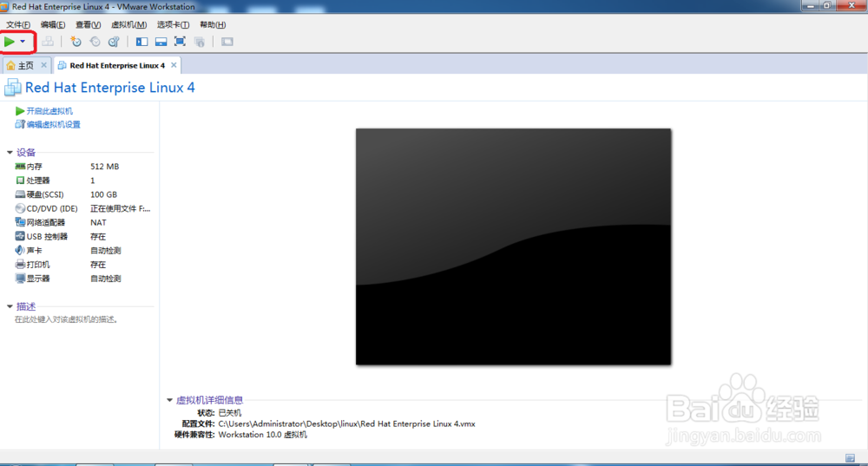The height and width of the screenshot is (466, 868).
Task: Click the 512 MB memory value
Action: click(105, 167)
